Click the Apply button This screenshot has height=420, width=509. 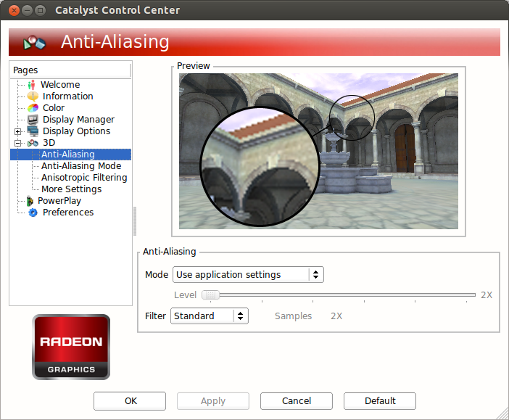tap(213, 401)
